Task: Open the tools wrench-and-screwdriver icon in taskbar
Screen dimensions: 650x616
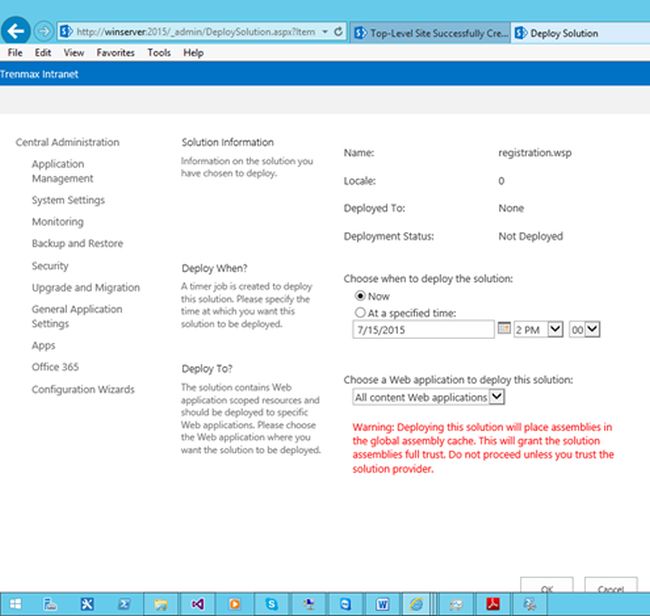Action: pos(87,604)
